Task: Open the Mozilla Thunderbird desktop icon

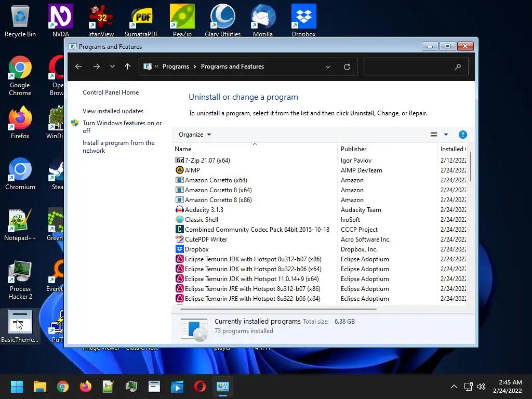Action: 263,20
